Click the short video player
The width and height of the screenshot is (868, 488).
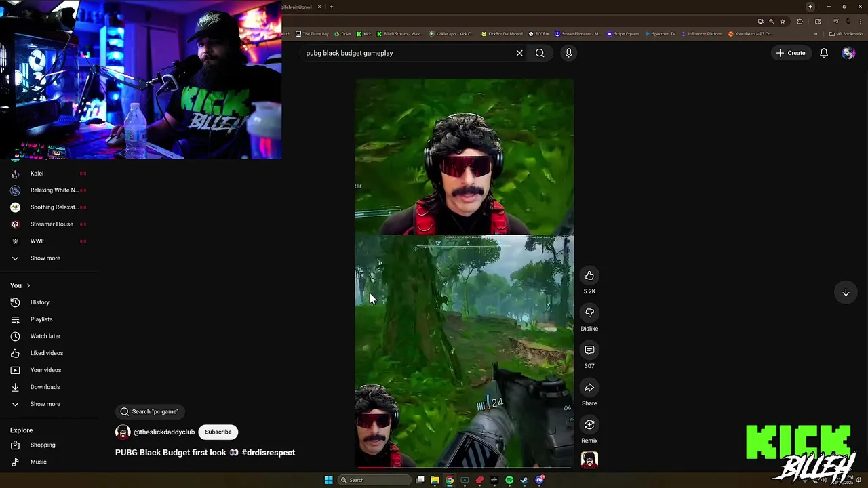coord(464,273)
